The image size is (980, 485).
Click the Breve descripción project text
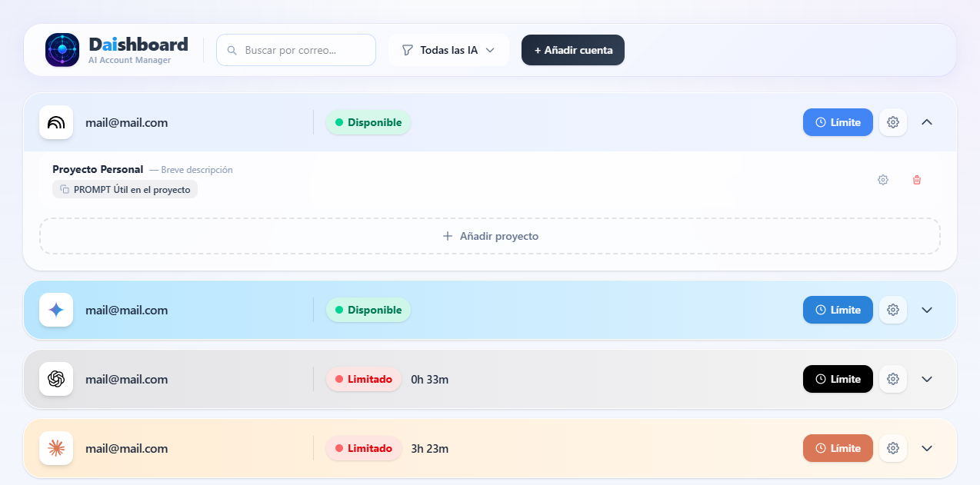(197, 170)
